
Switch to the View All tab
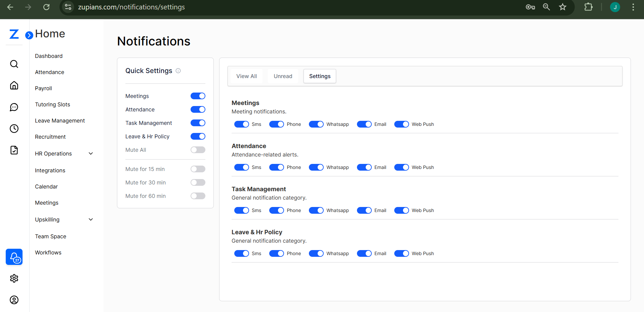pos(246,76)
